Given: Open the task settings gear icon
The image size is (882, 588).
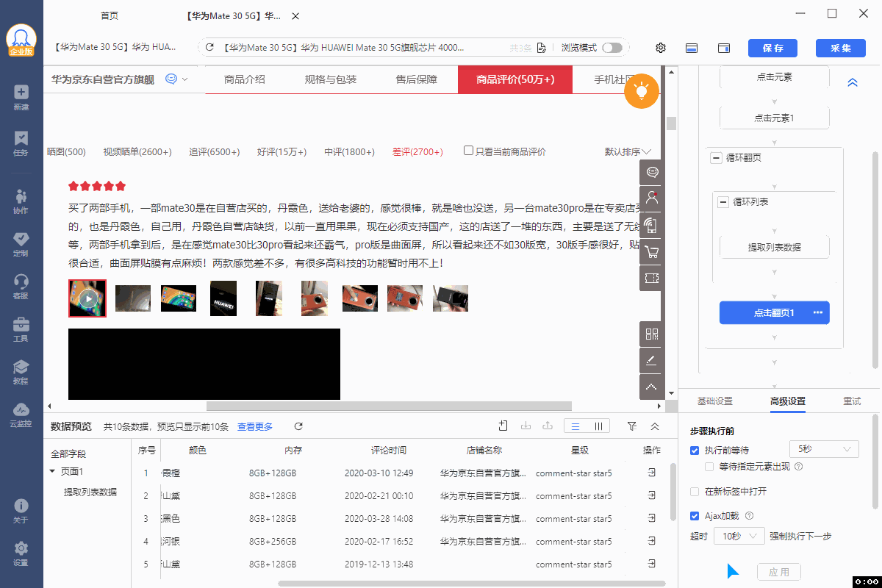Looking at the screenshot, I should click(x=661, y=48).
